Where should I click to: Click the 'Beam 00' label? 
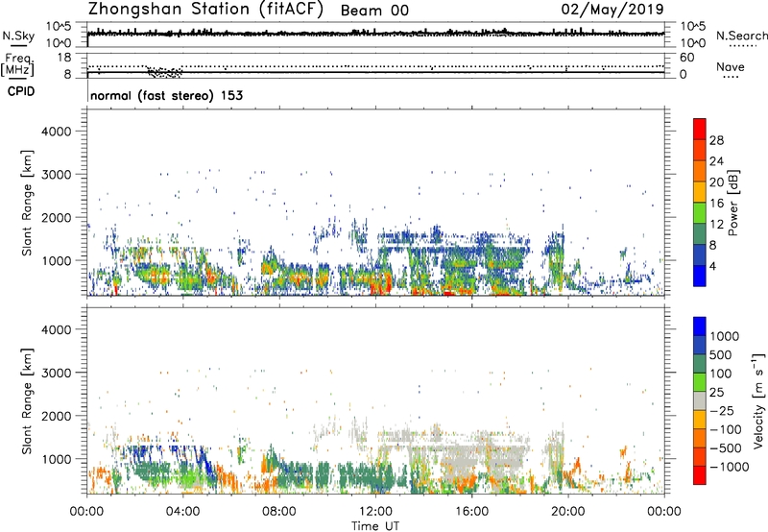tap(374, 11)
